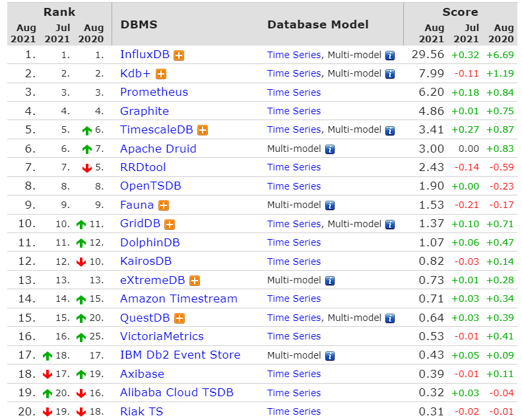Click the Riak TS score 0.31

[x=432, y=411]
